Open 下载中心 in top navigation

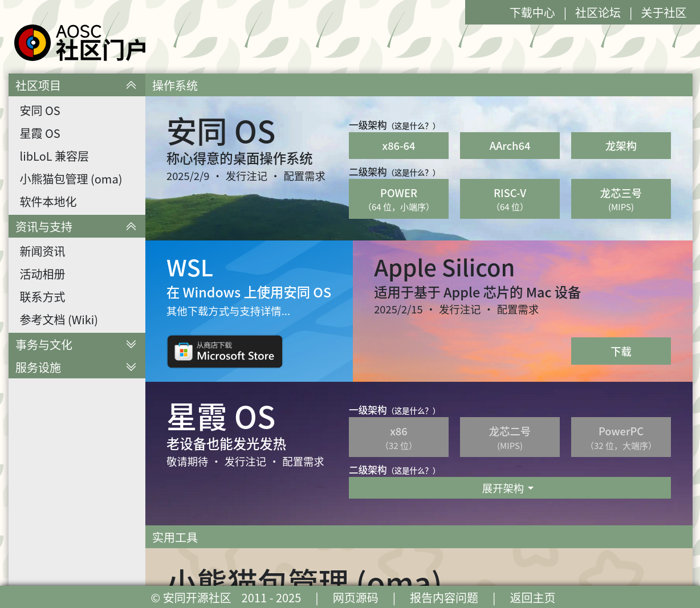click(x=532, y=13)
